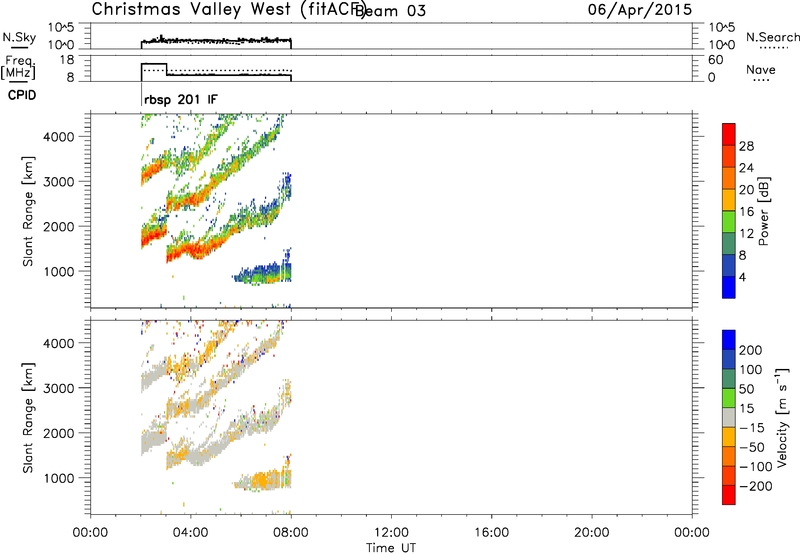The width and height of the screenshot is (800, 554).
Task: Click the 'Beam 03' label
Action: click(391, 10)
